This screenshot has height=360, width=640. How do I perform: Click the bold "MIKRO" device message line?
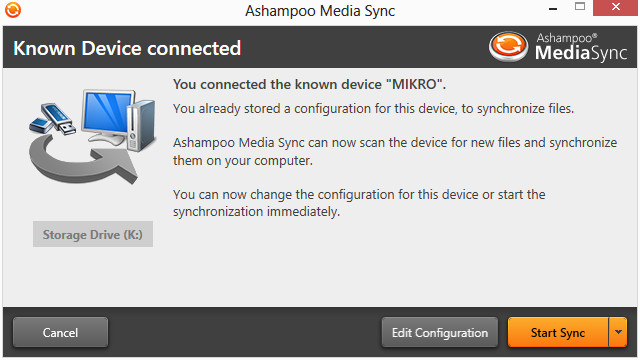point(309,84)
